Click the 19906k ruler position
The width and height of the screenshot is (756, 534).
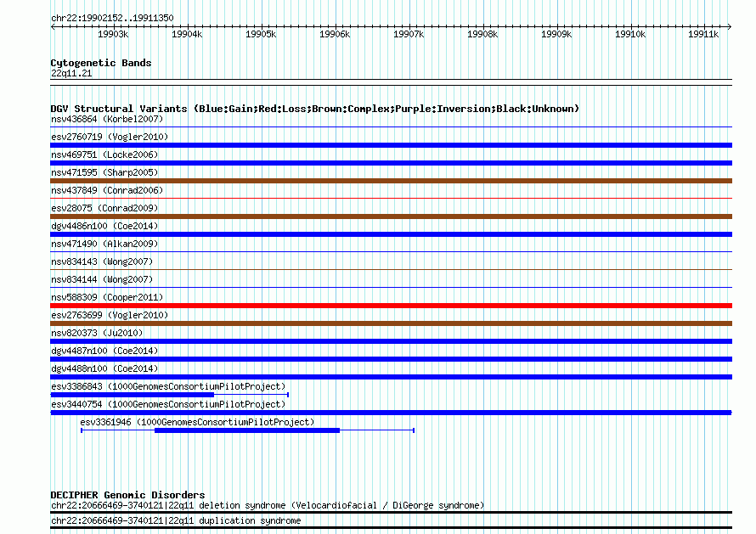tap(335, 34)
